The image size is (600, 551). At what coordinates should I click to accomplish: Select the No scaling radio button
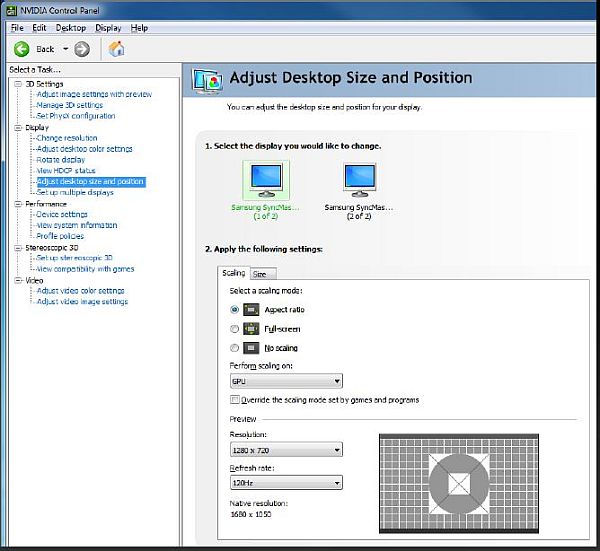point(235,348)
